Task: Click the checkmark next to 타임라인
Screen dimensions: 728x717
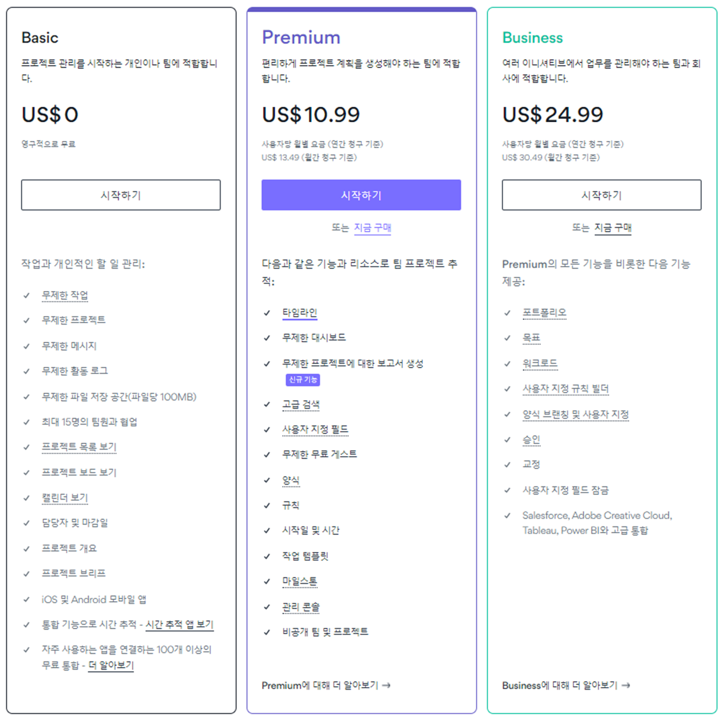Action: [x=267, y=313]
